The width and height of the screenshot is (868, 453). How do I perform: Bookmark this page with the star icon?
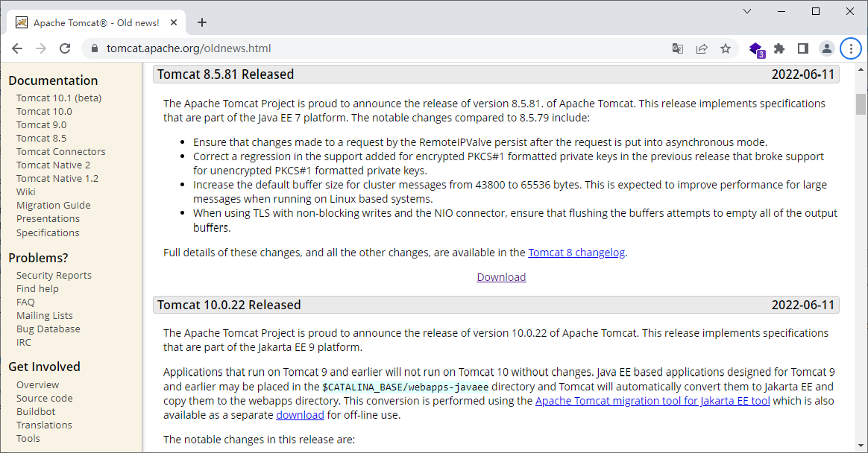[x=725, y=48]
